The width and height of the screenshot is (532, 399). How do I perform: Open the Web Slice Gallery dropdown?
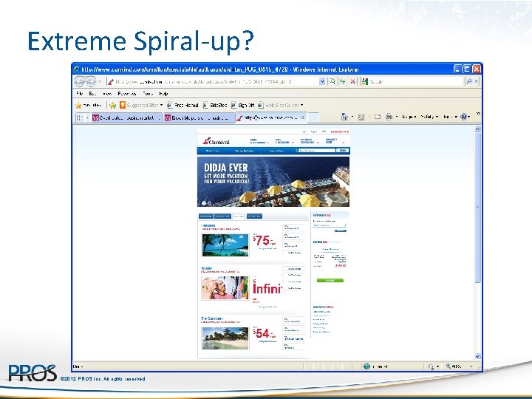pos(280,105)
